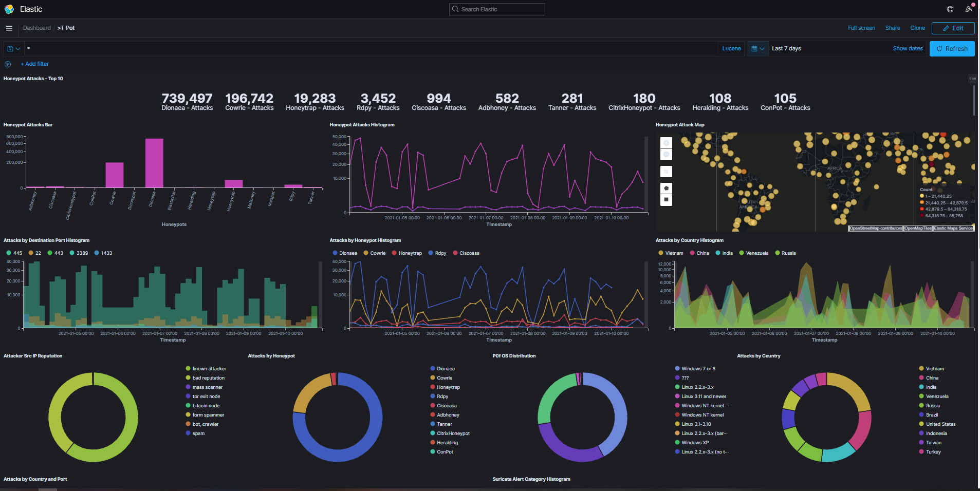
Task: Select Windows XP in P0f OS legend
Action: click(692, 443)
